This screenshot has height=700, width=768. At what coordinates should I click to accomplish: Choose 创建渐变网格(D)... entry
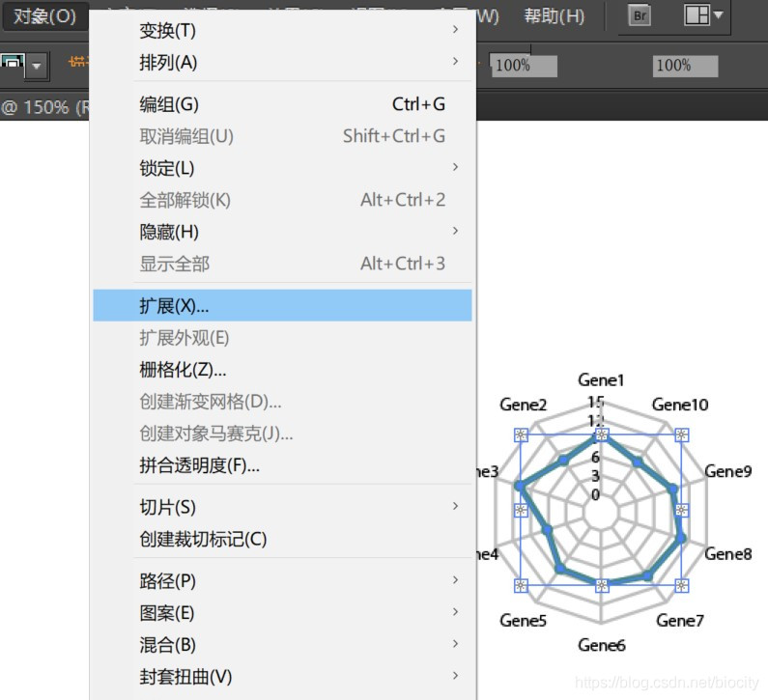pos(283,402)
